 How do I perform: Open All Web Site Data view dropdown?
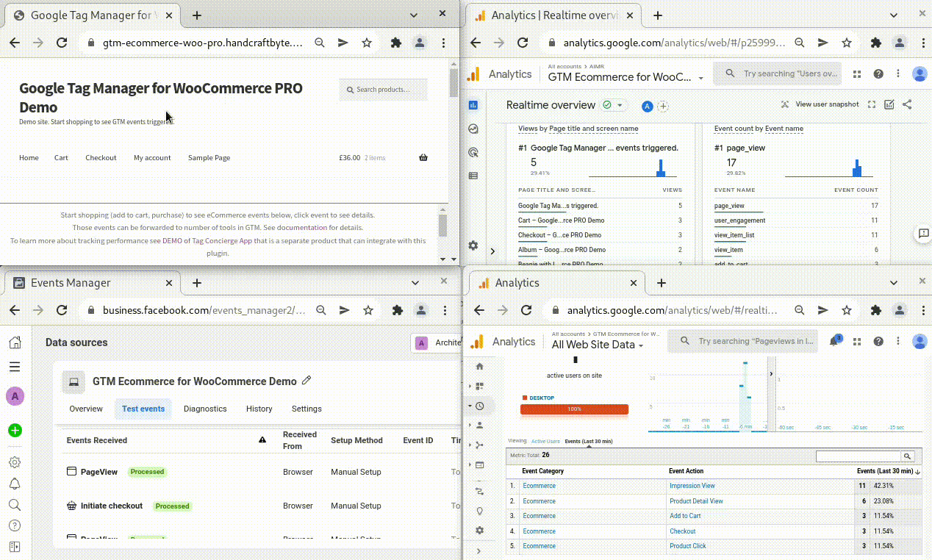pos(598,345)
